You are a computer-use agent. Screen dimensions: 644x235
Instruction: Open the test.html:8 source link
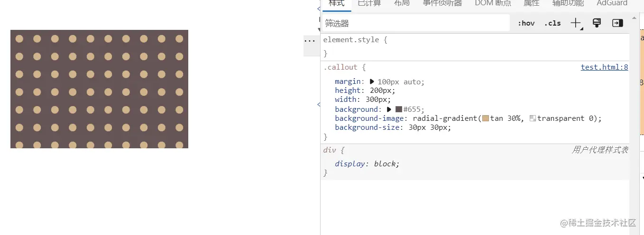[604, 67]
